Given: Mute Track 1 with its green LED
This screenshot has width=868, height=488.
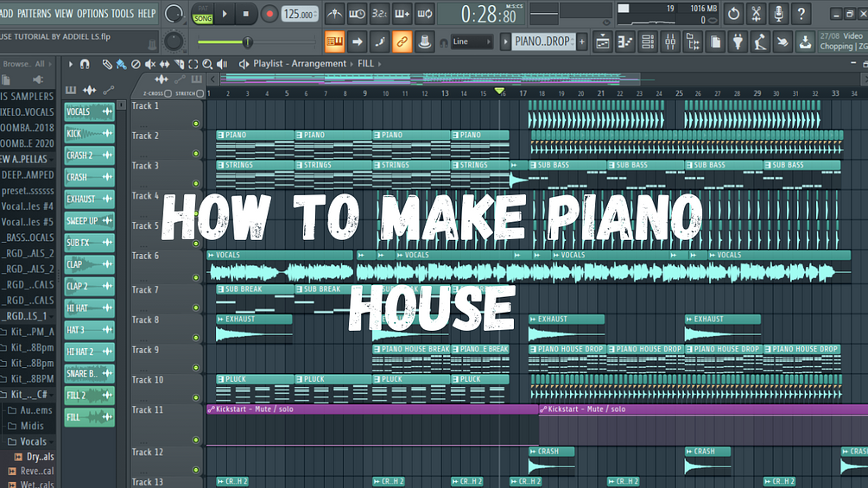Looking at the screenshot, I should pos(196,124).
